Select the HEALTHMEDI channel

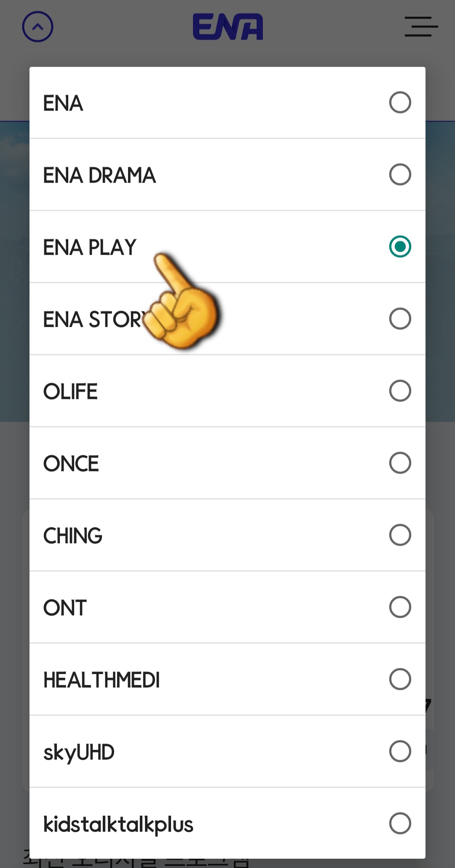[x=399, y=679]
